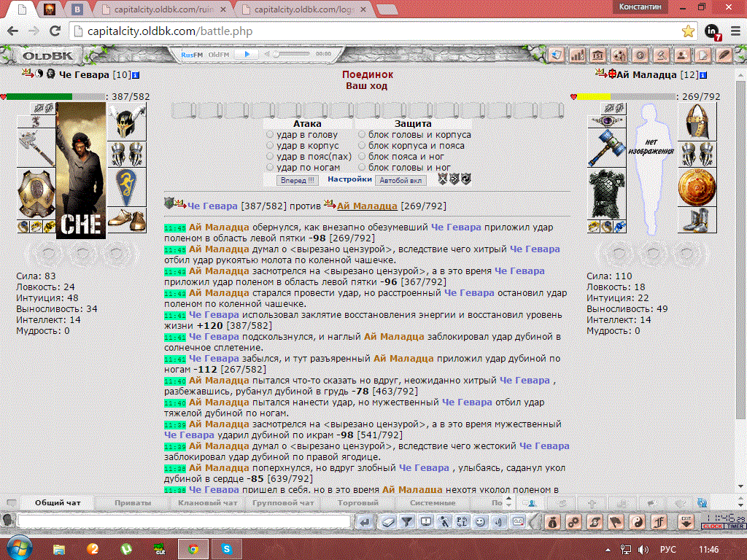Select the OldFM radio station
The width and height of the screenshot is (747, 560).
[x=219, y=55]
